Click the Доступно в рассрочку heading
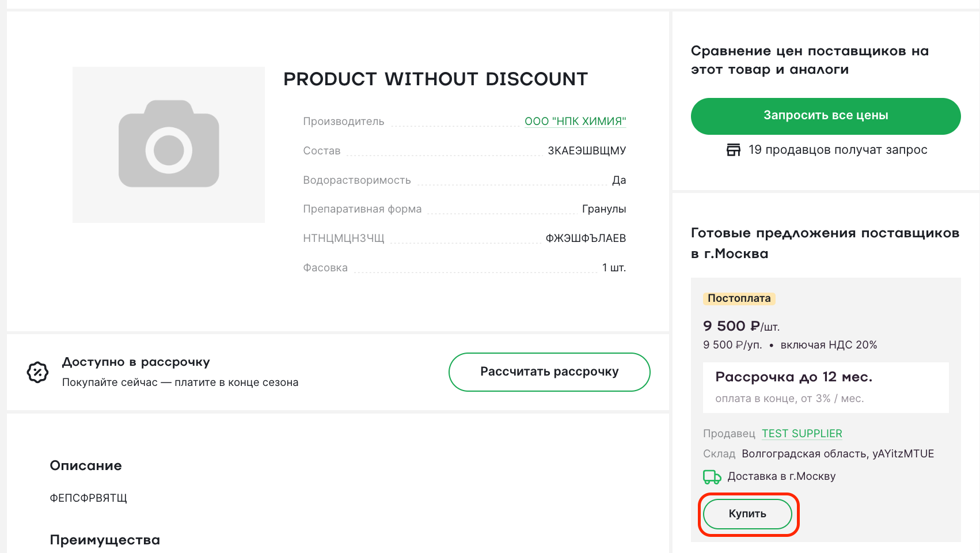This screenshot has height=553, width=980. coord(136,362)
